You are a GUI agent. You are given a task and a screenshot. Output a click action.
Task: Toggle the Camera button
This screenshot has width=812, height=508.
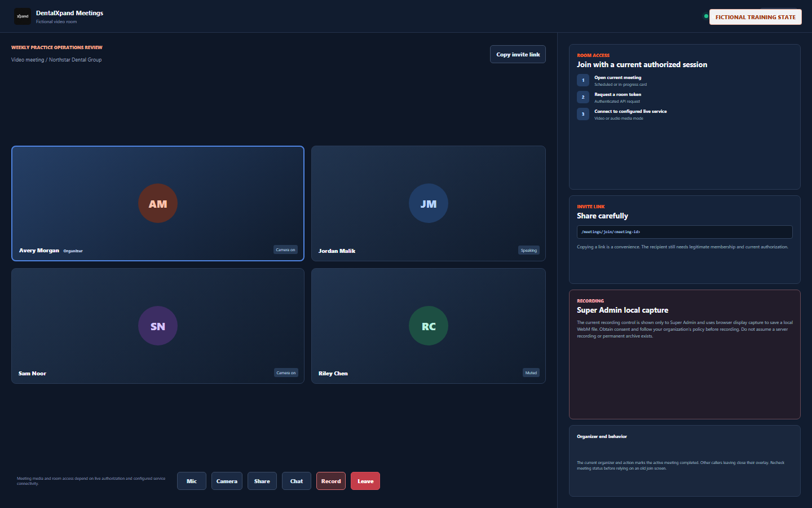click(x=227, y=481)
